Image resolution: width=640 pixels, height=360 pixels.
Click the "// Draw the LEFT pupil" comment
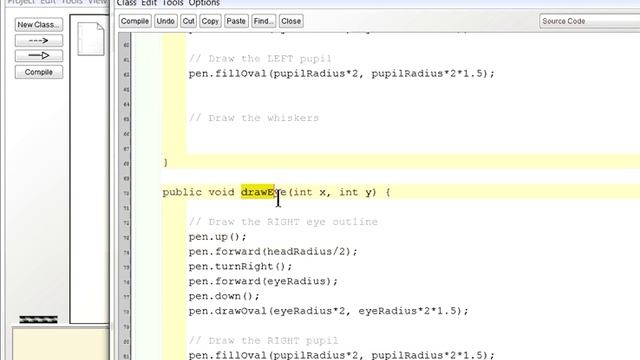click(260, 58)
